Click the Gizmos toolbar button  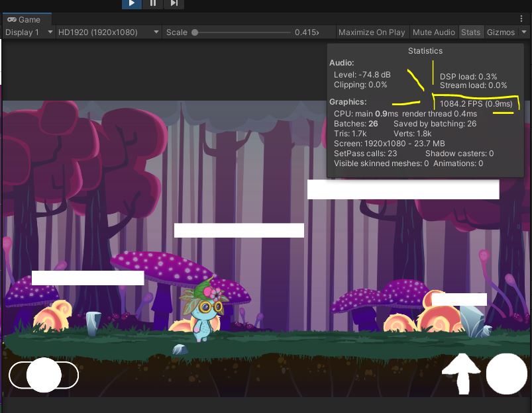point(500,32)
